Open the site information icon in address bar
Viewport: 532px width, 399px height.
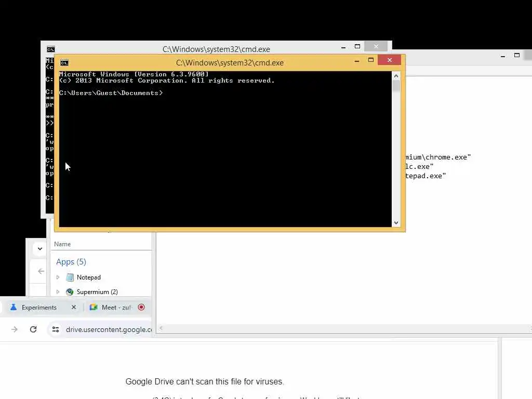click(55, 329)
